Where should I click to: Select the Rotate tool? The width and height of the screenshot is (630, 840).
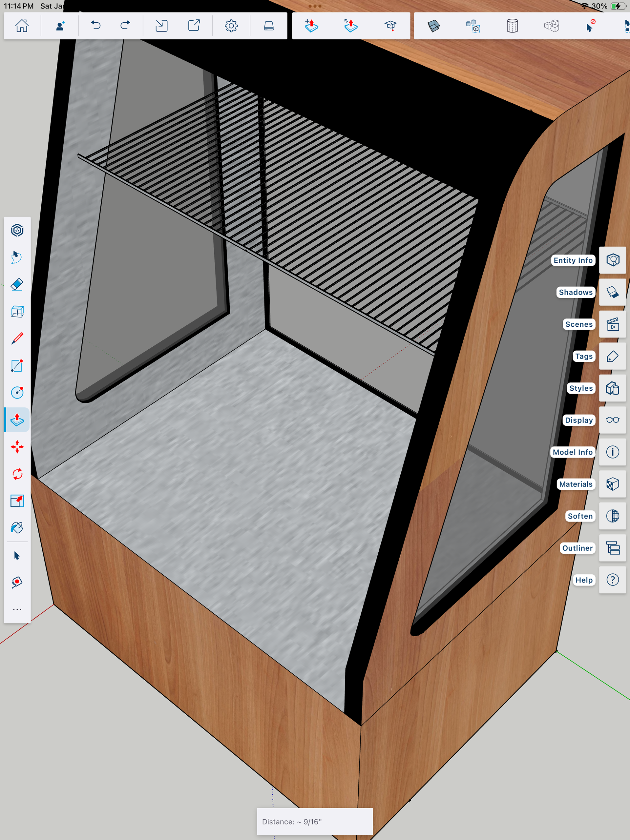click(17, 474)
